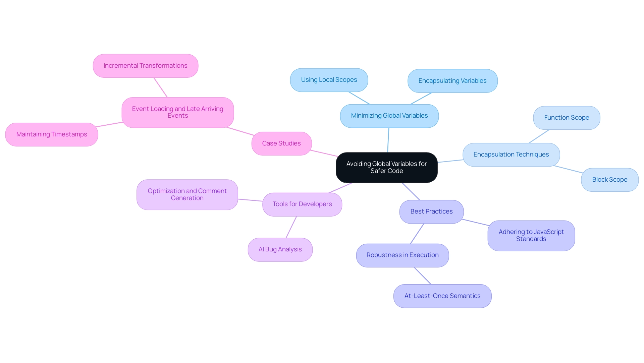
Task: Collapse the Block Scope node branch
Action: [609, 179]
